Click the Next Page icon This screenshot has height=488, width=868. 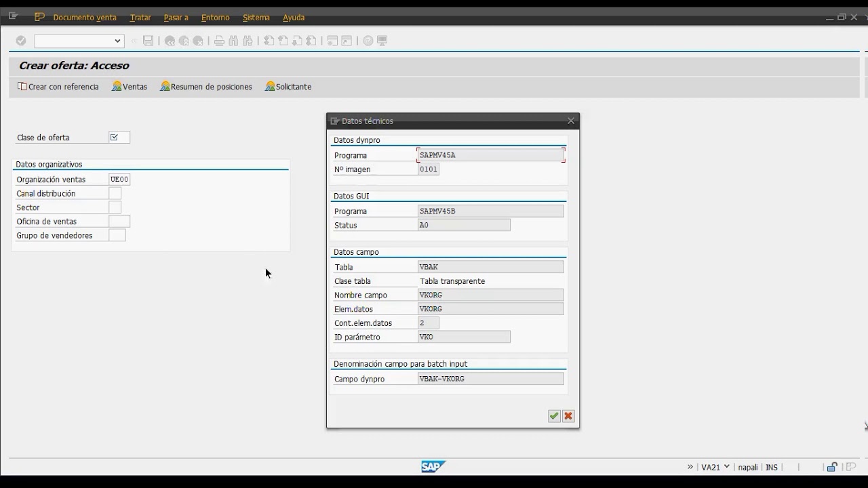click(x=297, y=41)
